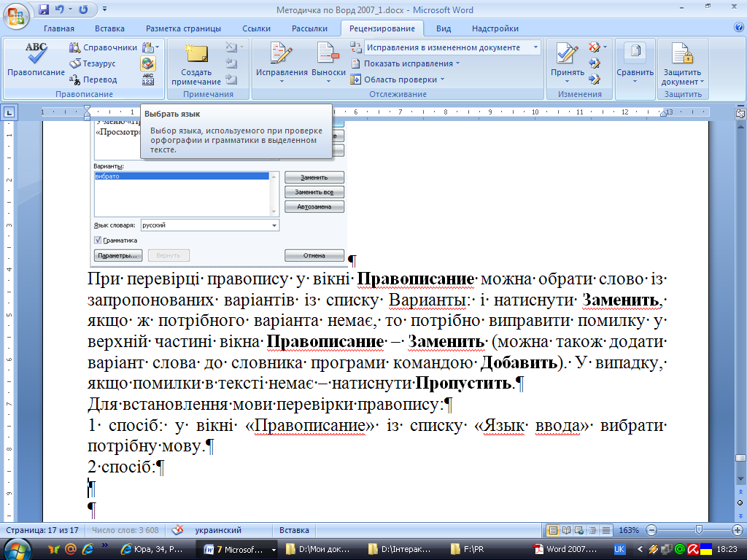Click украинский language in status bar

point(218,530)
